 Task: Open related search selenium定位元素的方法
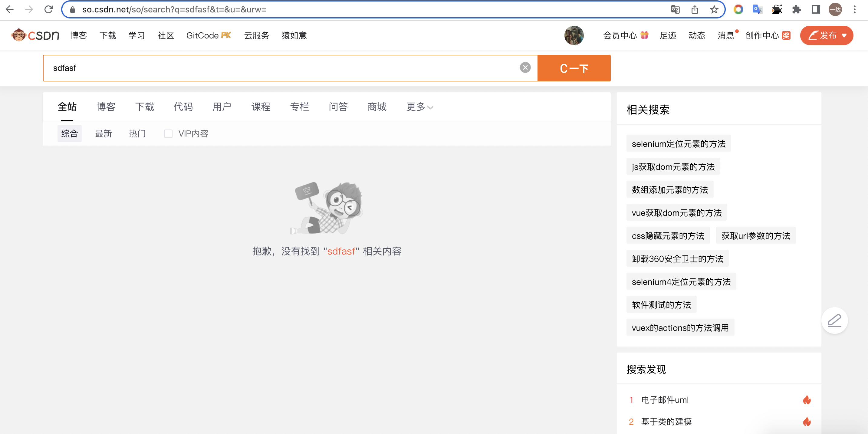(x=678, y=144)
